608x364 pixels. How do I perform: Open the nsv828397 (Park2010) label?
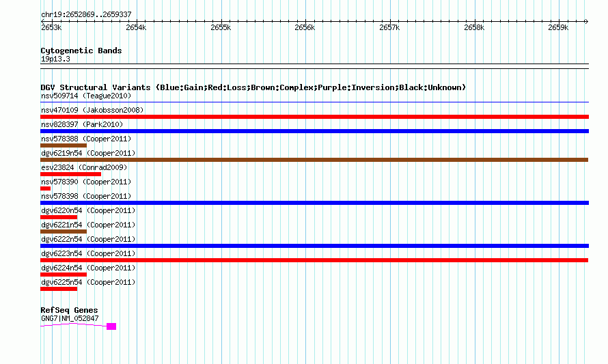82,124
